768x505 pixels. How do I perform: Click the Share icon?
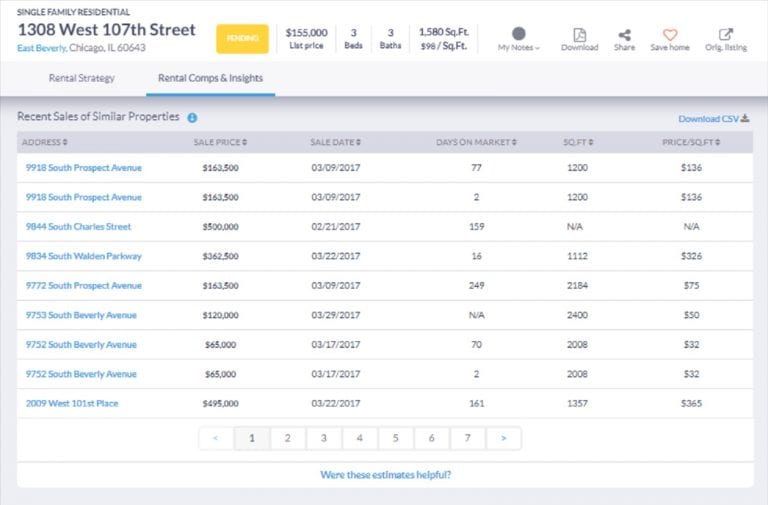point(624,35)
